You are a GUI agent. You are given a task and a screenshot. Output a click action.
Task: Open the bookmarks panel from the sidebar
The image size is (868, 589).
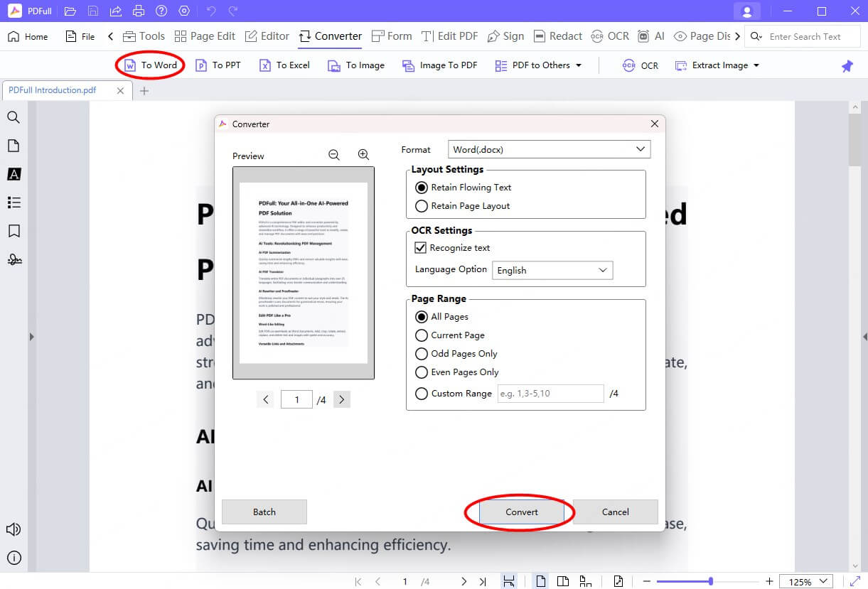click(x=14, y=231)
